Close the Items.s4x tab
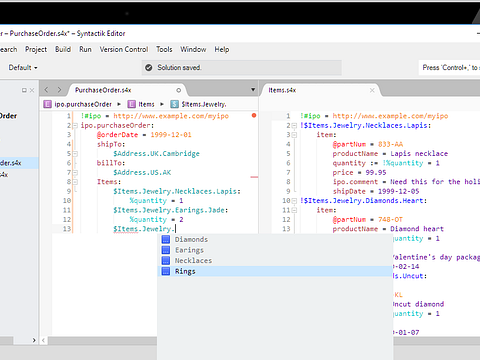 [x=372, y=90]
